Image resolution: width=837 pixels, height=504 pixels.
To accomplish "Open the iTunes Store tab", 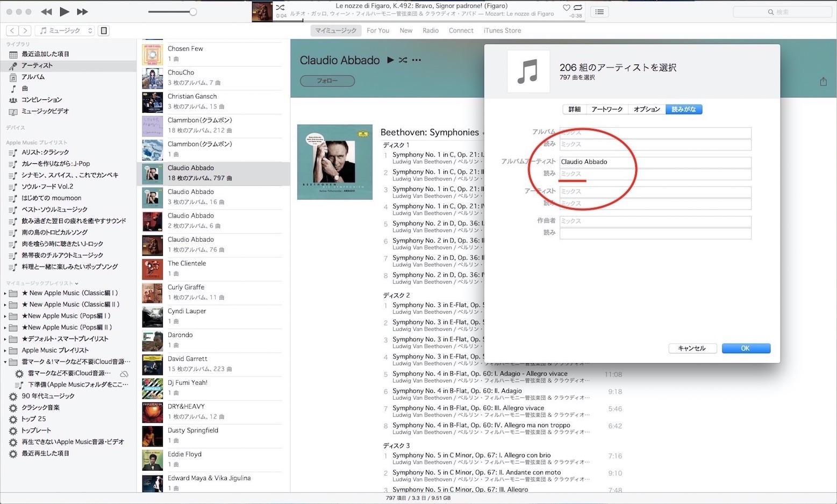I will 502,31.
